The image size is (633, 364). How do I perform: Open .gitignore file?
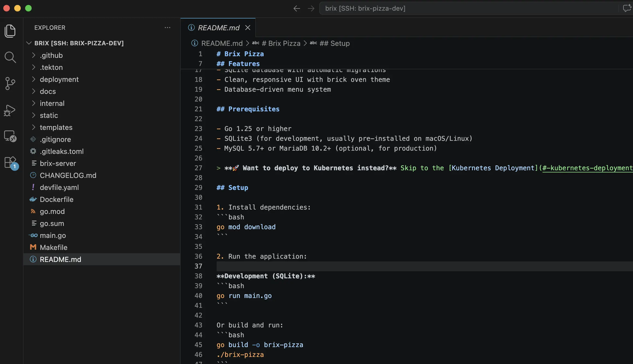coord(55,139)
